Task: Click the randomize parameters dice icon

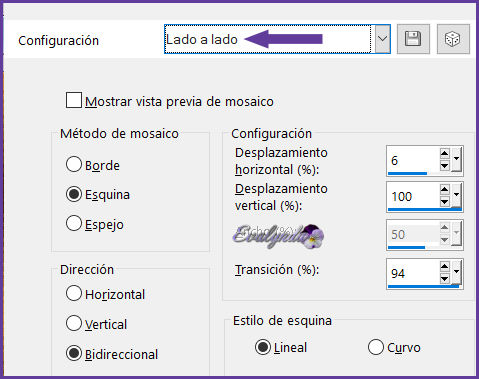Action: pyautogui.click(x=453, y=39)
